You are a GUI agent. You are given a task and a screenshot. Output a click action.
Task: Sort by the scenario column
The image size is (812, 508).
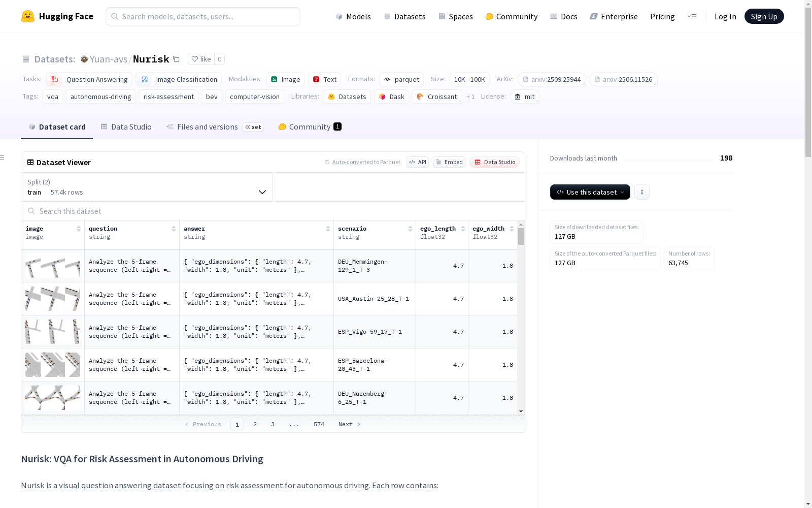pos(410,229)
